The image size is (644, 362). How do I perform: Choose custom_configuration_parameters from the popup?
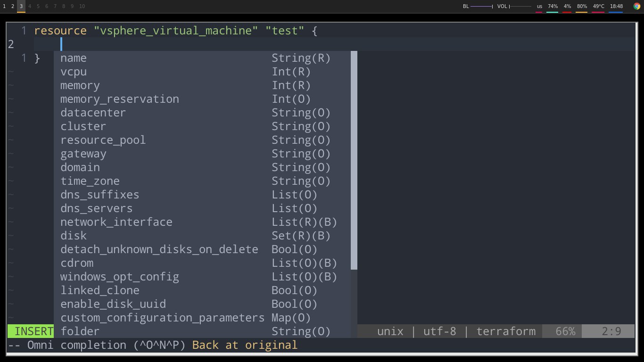[x=162, y=318]
